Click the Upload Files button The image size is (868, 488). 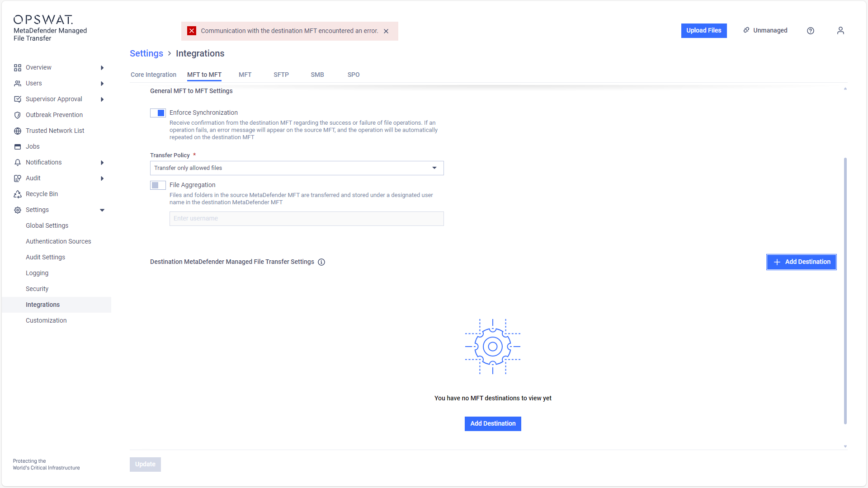[x=704, y=31]
